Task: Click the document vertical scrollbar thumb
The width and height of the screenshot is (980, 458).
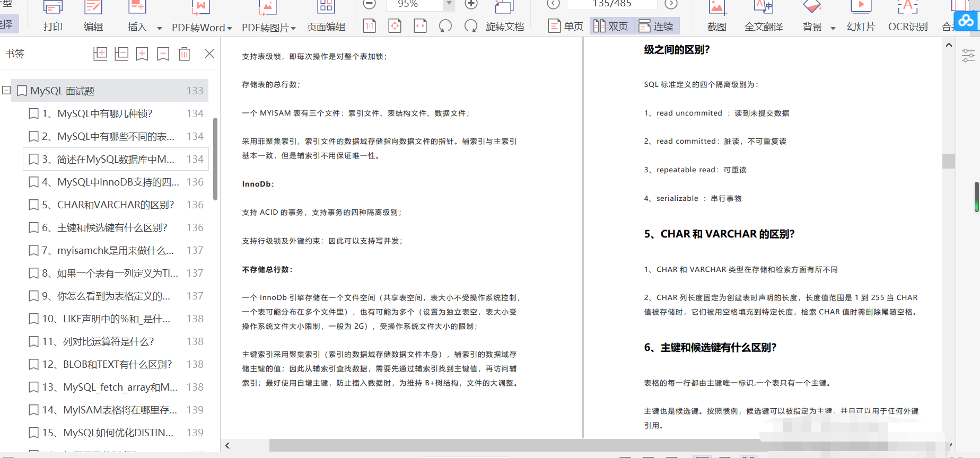Action: [949, 161]
